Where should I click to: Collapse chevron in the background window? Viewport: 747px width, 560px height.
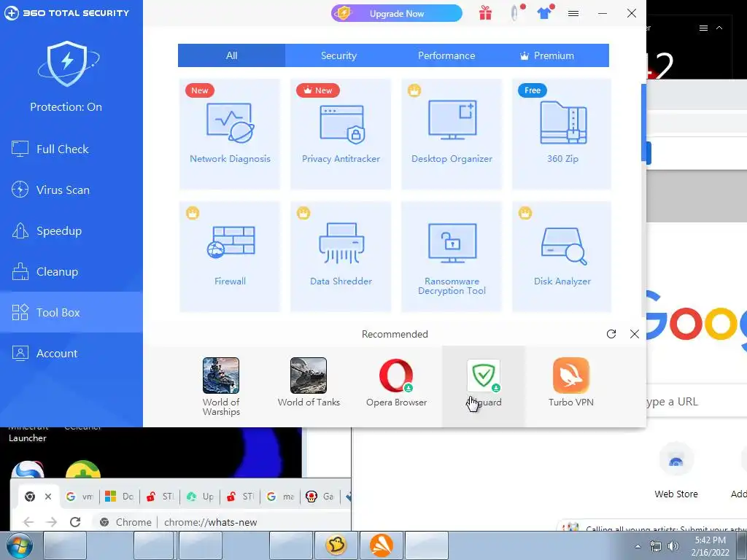719,28
